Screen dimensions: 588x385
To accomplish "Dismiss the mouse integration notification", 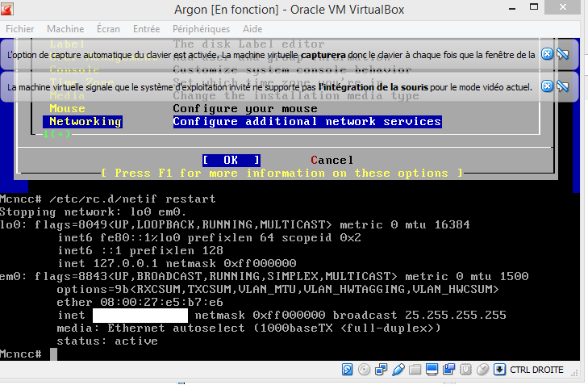I will coord(547,86).
